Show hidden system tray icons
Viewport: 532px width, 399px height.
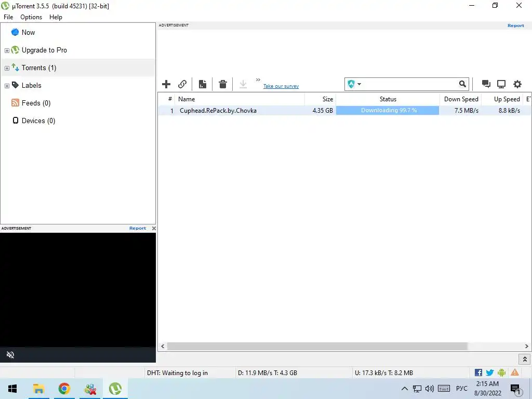(404, 389)
